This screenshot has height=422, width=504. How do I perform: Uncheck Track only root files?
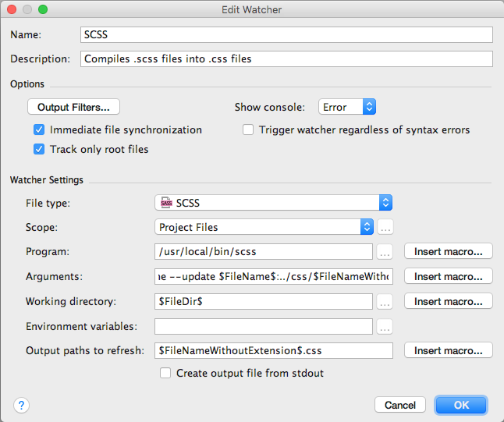39,150
